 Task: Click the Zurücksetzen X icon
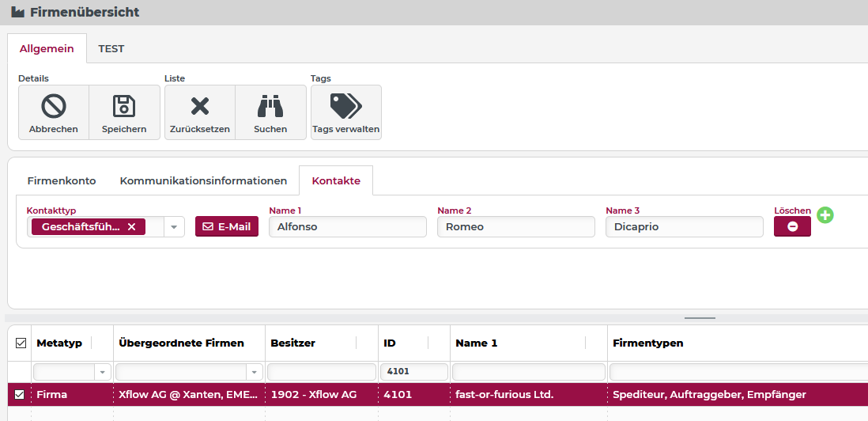pos(200,106)
